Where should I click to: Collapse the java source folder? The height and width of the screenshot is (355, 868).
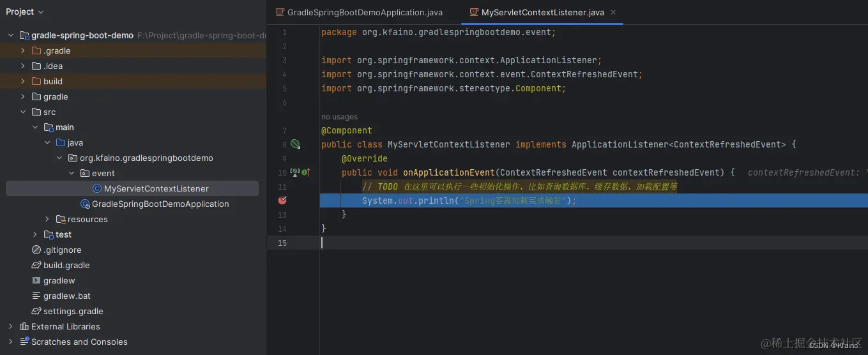[47, 142]
